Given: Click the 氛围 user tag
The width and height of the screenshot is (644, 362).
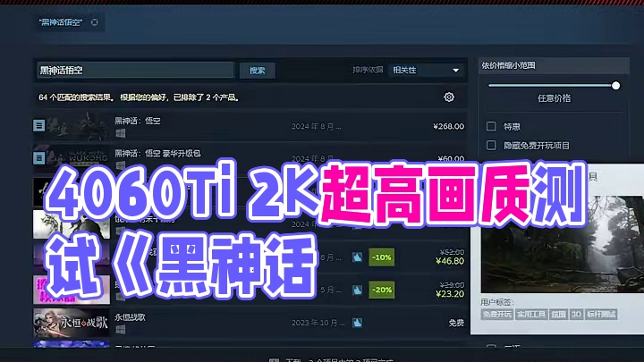Looking at the screenshot, I should [x=558, y=315].
